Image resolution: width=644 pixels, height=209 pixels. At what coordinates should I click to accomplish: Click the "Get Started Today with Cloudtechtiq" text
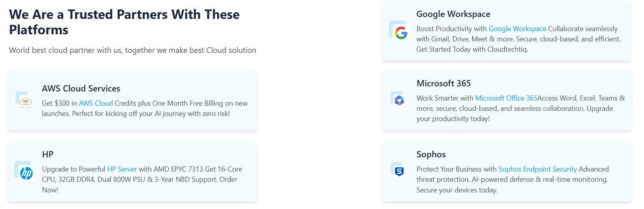point(472,49)
